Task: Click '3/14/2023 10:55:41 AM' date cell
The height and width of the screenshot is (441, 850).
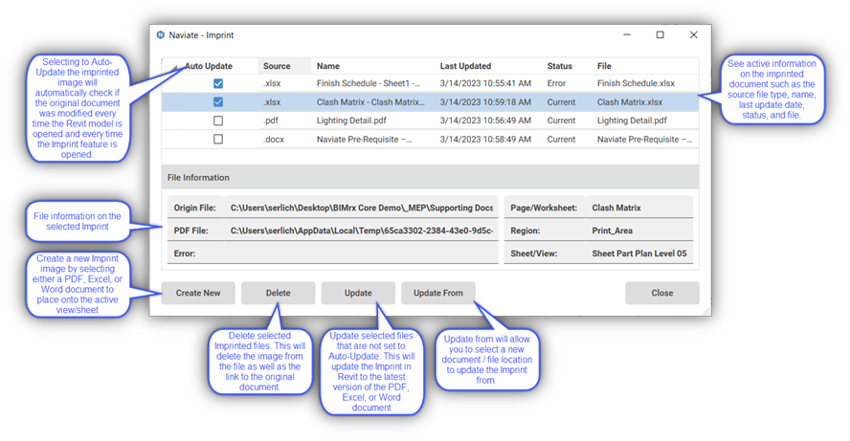Action: 485,83
